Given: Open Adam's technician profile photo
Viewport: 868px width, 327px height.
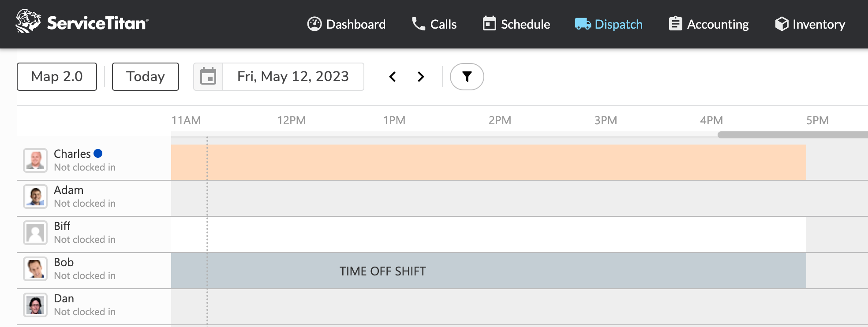Looking at the screenshot, I should 35,196.
